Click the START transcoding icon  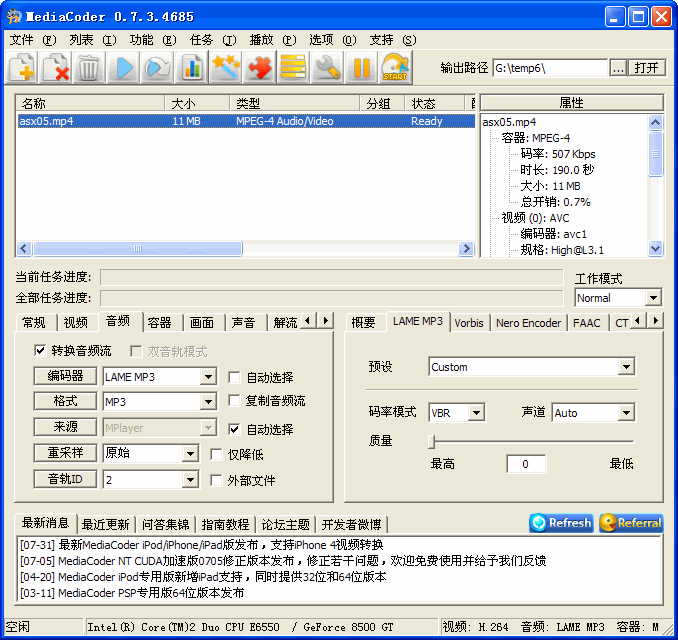395,67
